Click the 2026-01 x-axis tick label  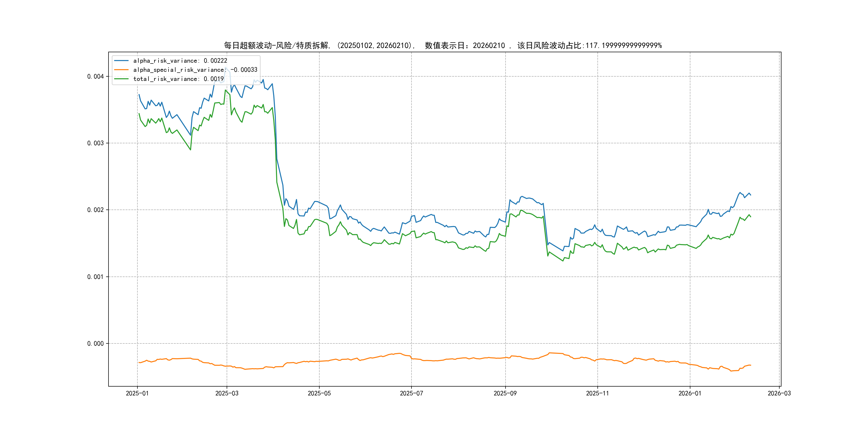[x=690, y=393]
